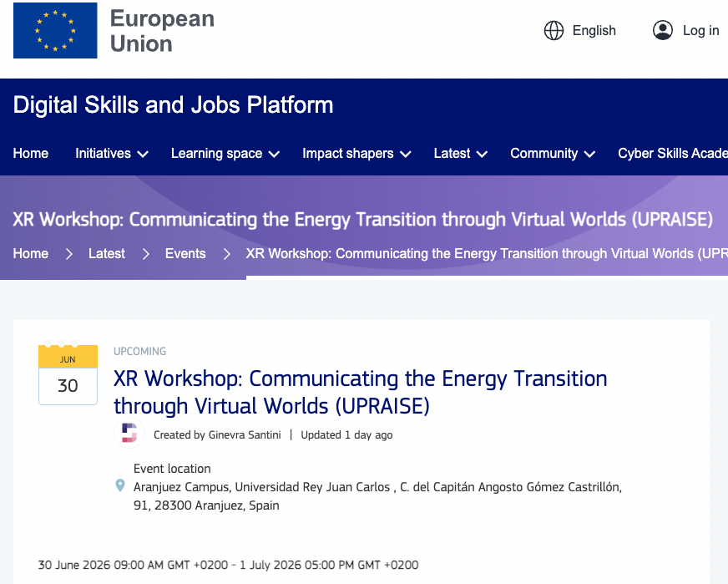Go to Events in the breadcrumb
Viewport: 728px width, 584px height.
[185, 254]
